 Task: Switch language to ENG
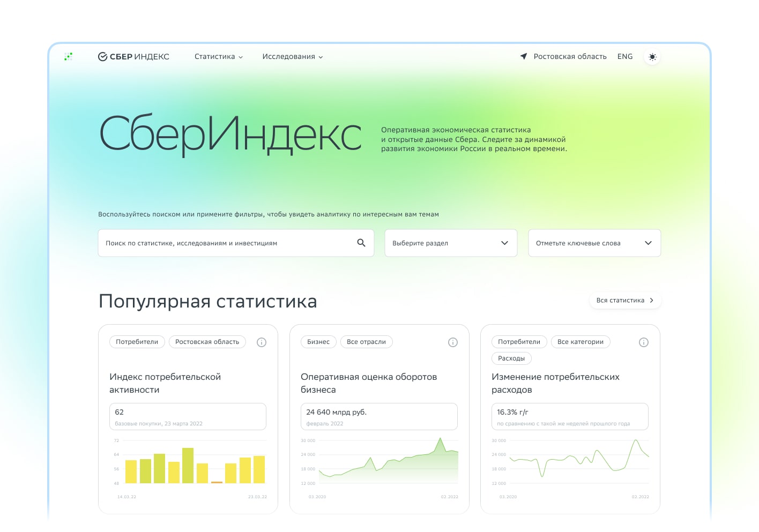(x=625, y=56)
